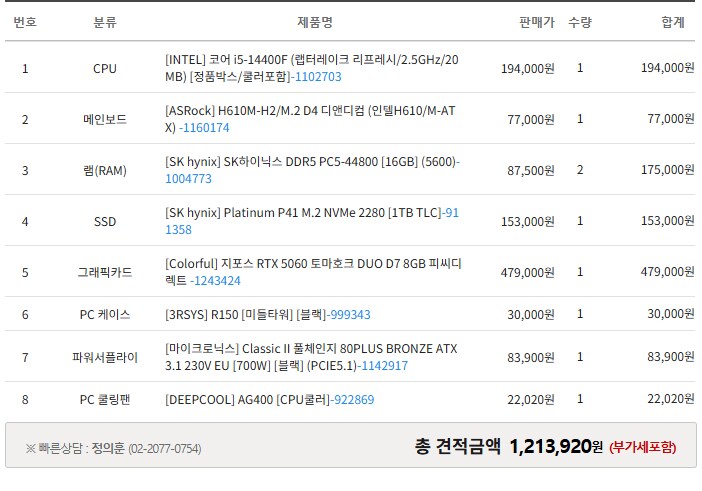Click the 479,000원 graphics card unit price
Screen dimensions: 702x491
pos(527,273)
